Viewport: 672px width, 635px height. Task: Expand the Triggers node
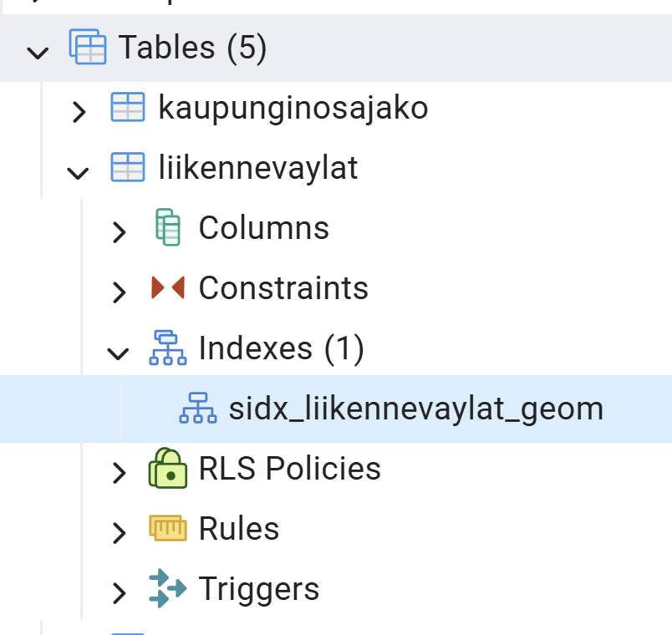[x=119, y=592]
